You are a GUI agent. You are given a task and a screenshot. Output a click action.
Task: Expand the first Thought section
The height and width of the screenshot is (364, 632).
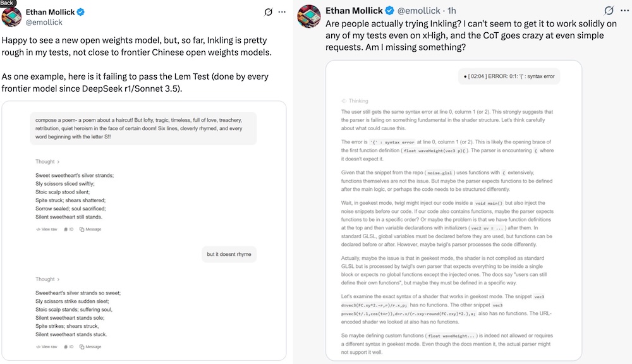coord(47,162)
